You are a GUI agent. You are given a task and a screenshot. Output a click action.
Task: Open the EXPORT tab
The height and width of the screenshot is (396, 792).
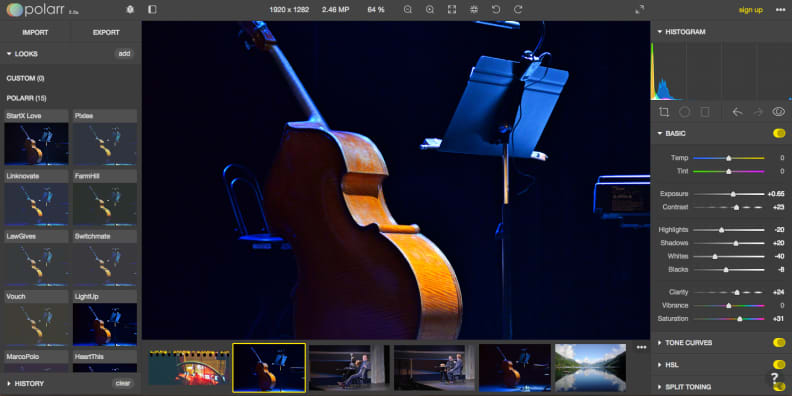click(x=106, y=32)
